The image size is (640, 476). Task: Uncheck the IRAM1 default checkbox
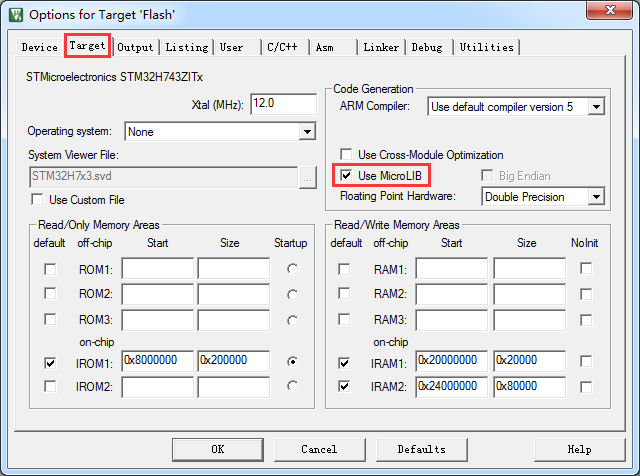[344, 363]
